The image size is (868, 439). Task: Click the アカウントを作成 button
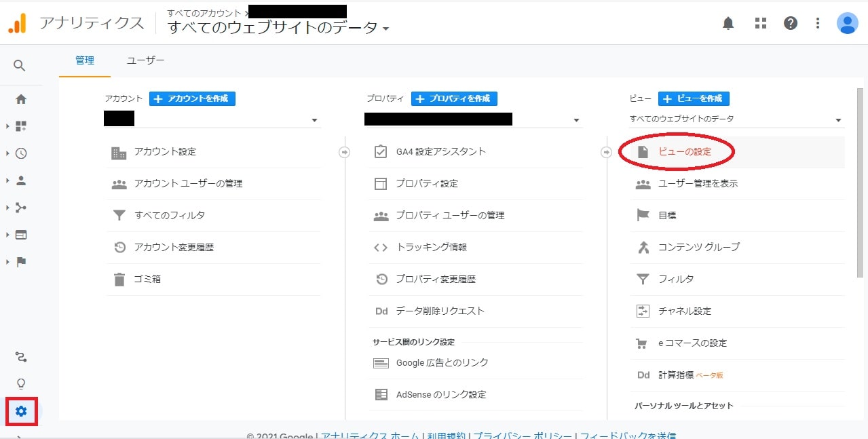192,98
